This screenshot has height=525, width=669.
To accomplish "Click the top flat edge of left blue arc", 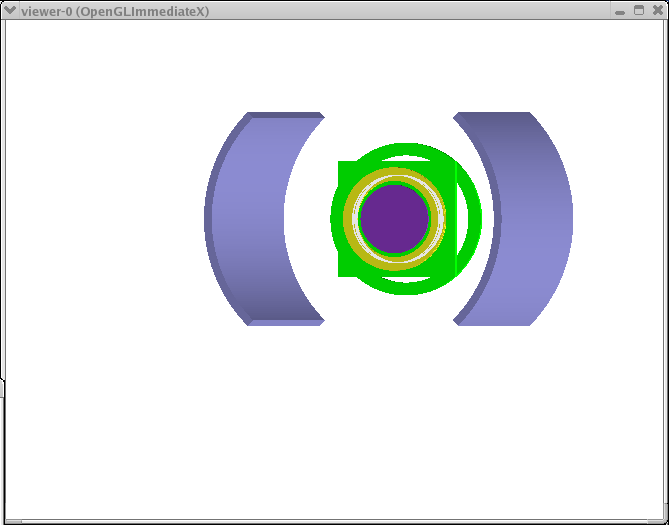I will click(x=285, y=115).
